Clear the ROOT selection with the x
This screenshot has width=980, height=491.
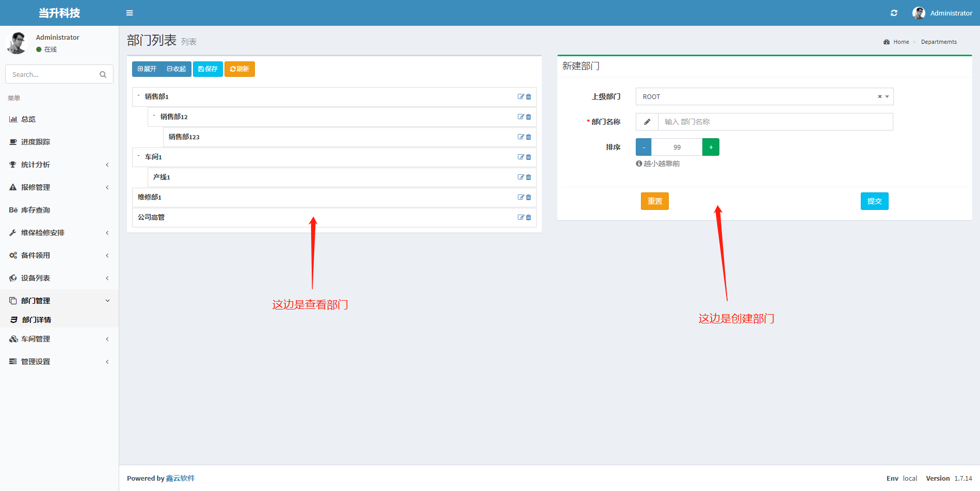(879, 96)
